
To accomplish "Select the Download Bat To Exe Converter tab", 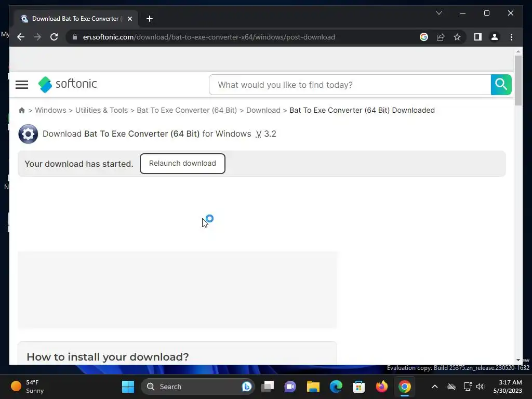I will [x=75, y=19].
